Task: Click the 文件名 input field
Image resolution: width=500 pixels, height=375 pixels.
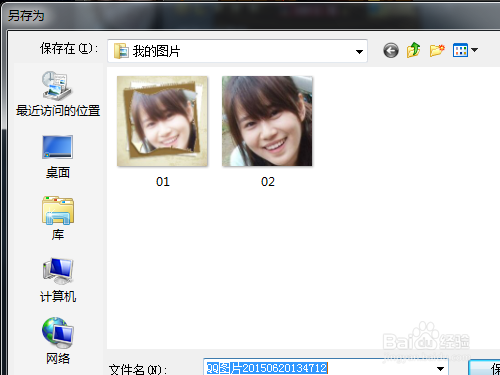Action: 325,368
